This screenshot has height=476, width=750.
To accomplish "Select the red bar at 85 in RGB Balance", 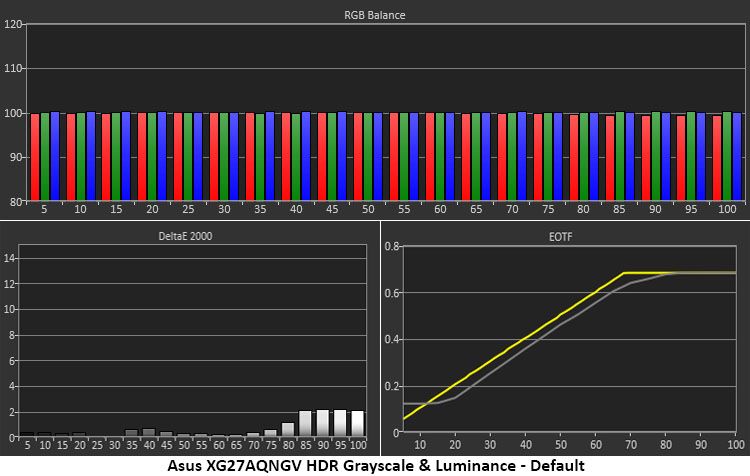I will tap(610, 158).
